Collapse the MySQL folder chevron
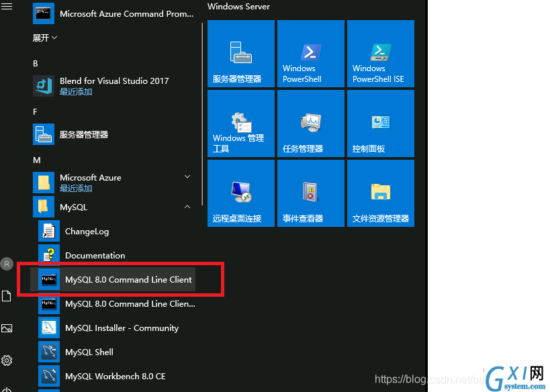This screenshot has height=392, width=550. pyautogui.click(x=187, y=207)
